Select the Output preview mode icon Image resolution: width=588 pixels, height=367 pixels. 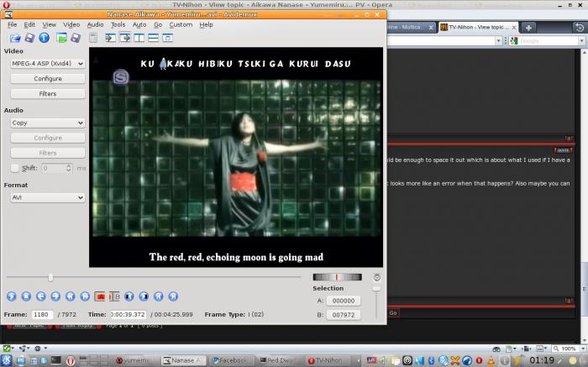(x=124, y=38)
